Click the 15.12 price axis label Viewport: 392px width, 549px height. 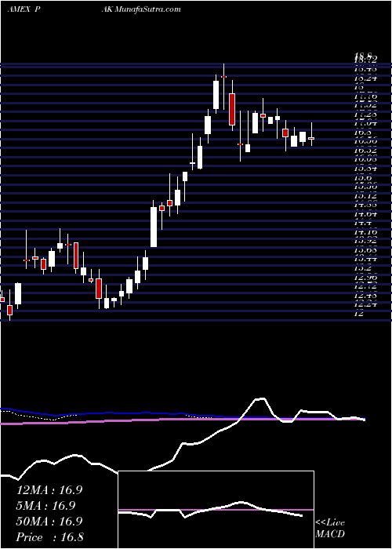[x=365, y=195]
